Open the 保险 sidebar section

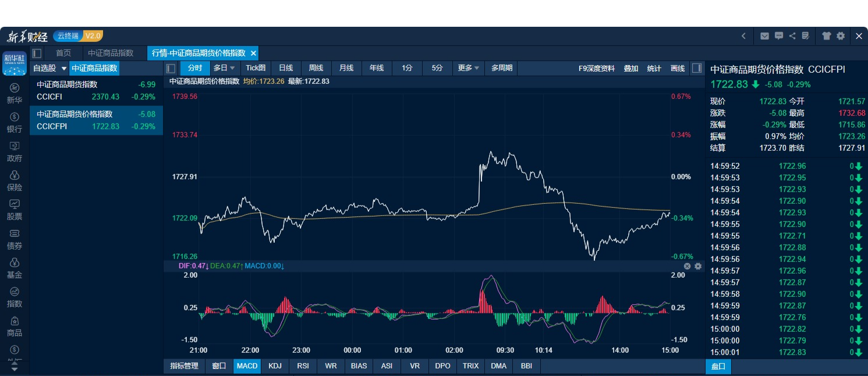click(15, 181)
